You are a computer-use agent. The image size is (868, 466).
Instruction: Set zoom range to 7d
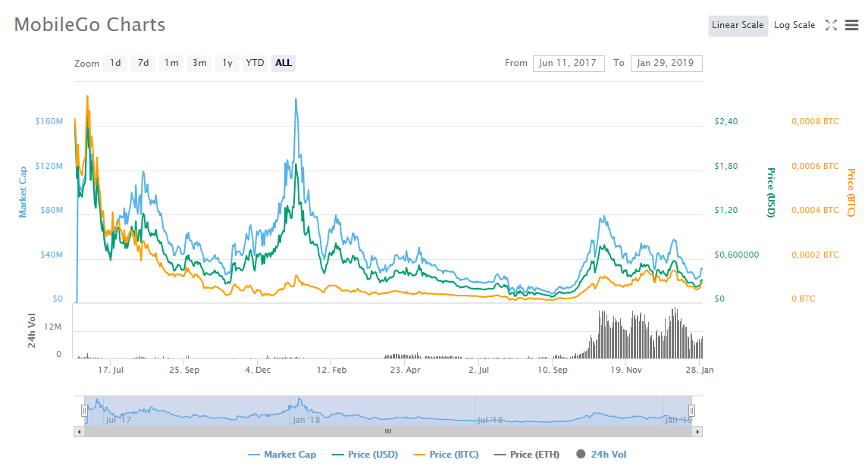(143, 63)
